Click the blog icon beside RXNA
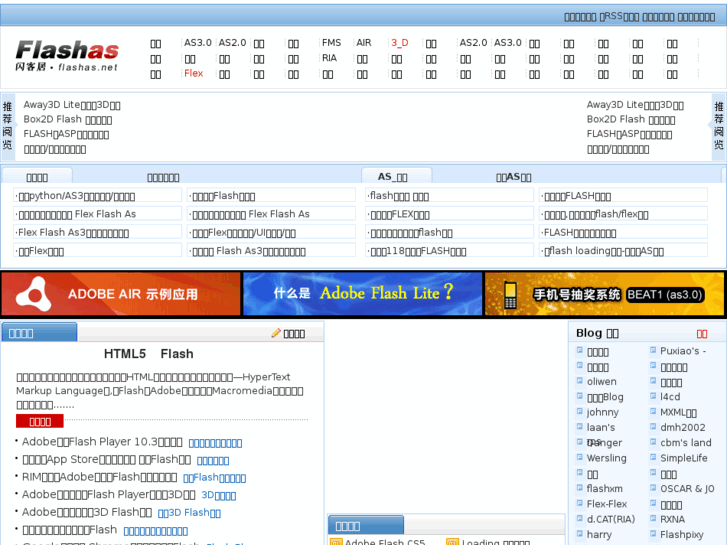This screenshot has width=727, height=545. pos(653,518)
